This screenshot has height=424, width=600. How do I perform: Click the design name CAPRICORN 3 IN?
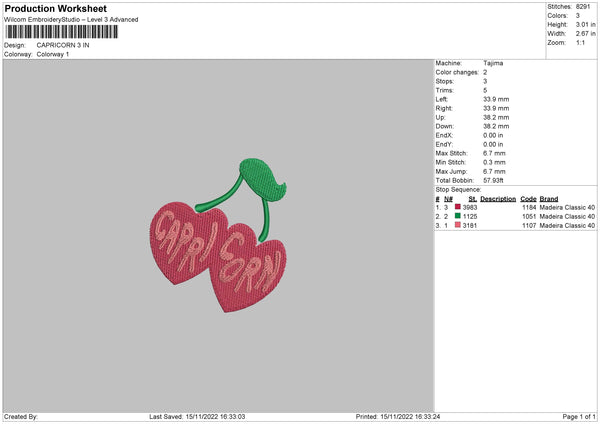click(63, 45)
